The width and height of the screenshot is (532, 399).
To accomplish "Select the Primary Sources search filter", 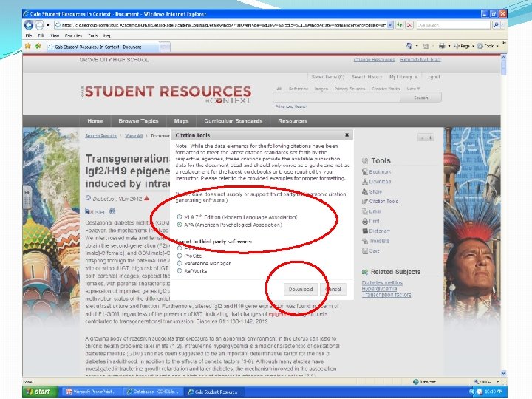I will (x=349, y=89).
